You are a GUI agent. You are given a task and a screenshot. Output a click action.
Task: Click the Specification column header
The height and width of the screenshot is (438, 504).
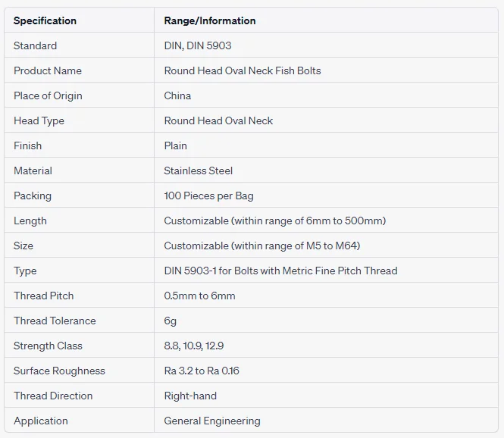click(x=45, y=20)
